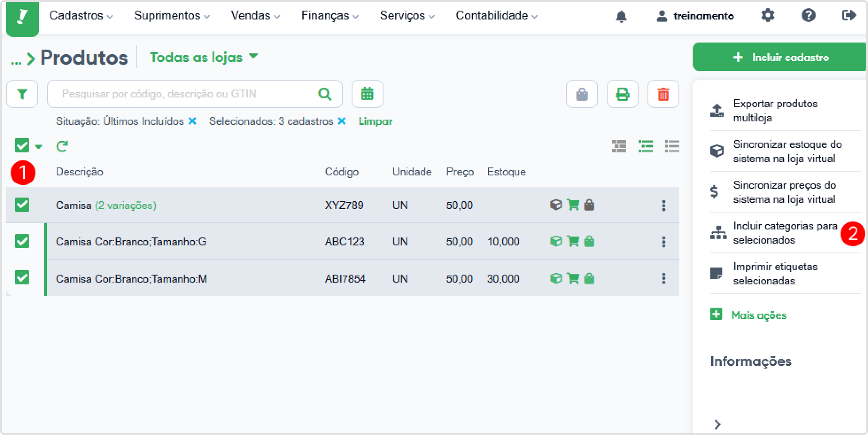Uncheck the Camisa Cor:Branco;Tamanho:G row

(22, 241)
